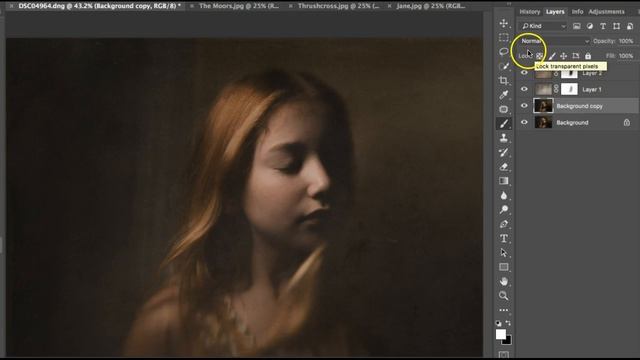Open the Fill 100% field
Viewport: 640px width, 360px height.
[x=626, y=56]
